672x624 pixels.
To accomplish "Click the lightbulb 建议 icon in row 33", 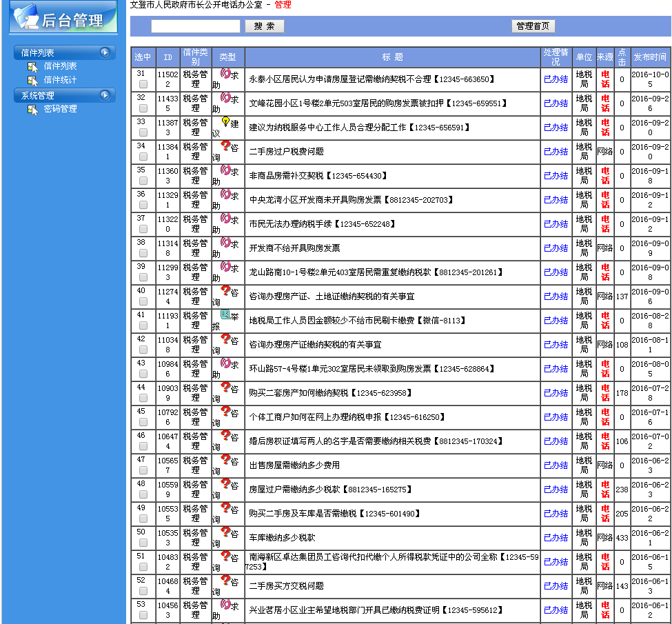I will click(225, 122).
